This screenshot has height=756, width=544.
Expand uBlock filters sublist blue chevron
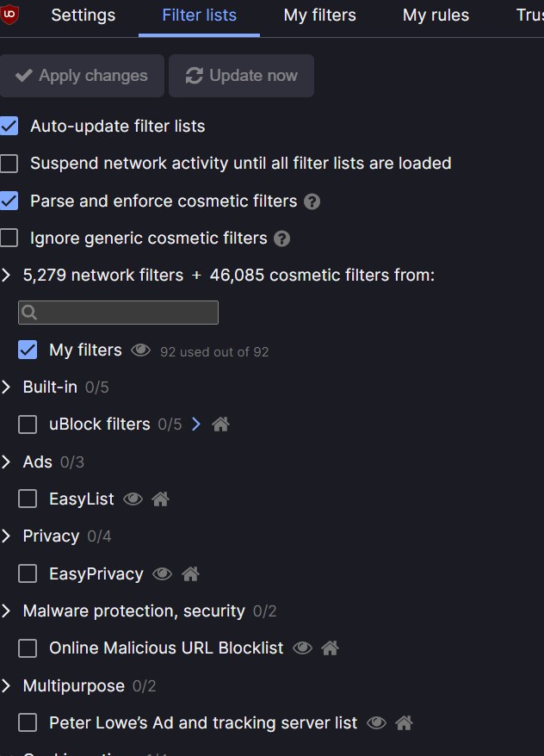(196, 424)
